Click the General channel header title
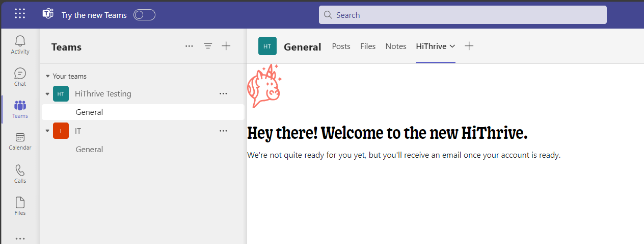The image size is (644, 244). click(x=303, y=47)
